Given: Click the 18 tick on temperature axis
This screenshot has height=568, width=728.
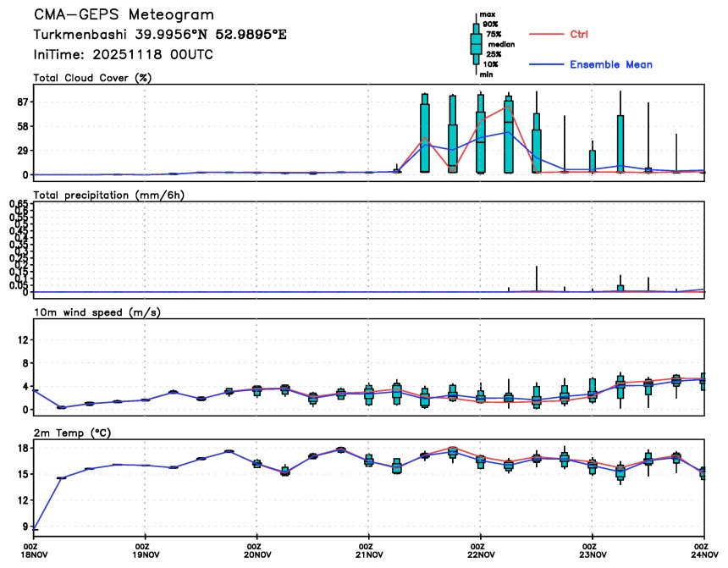Looking at the screenshot, I should pyautogui.click(x=20, y=448).
